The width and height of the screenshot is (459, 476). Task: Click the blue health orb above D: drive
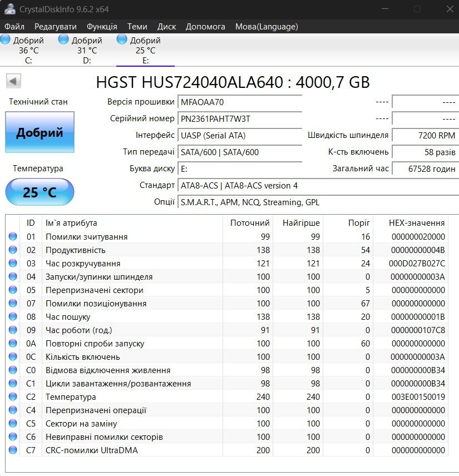click(63, 39)
